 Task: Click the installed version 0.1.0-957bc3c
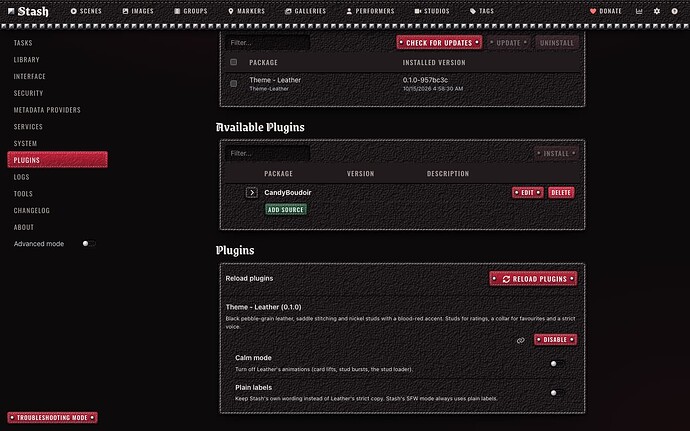click(425, 80)
